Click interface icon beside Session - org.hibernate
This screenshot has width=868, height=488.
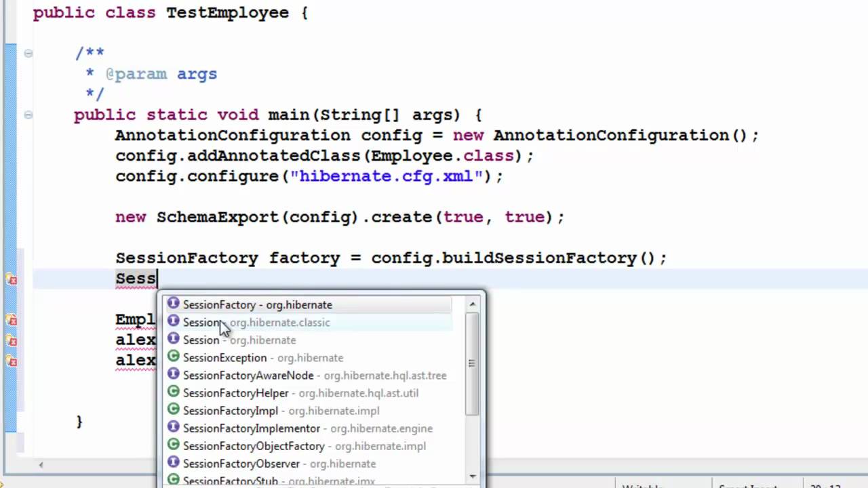[174, 339]
